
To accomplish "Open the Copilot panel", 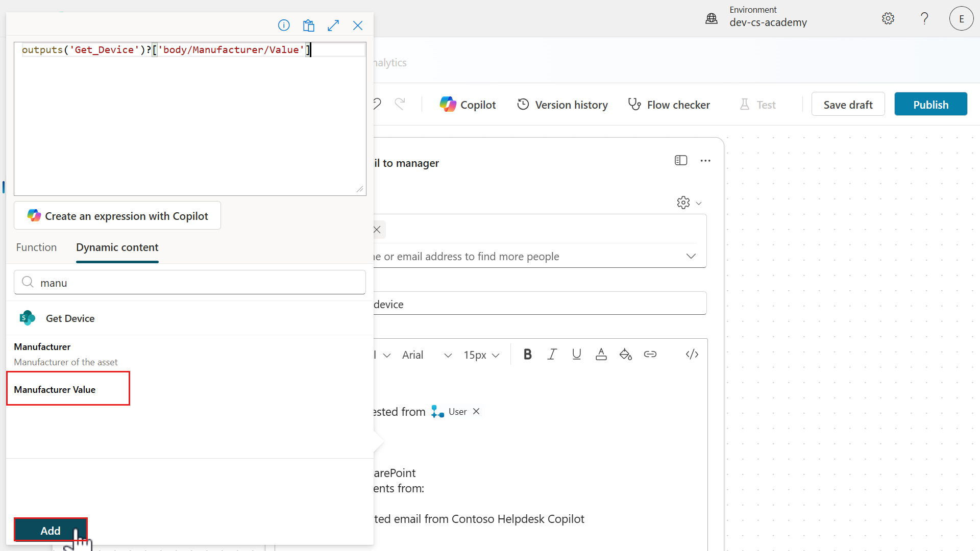I will coord(467,104).
